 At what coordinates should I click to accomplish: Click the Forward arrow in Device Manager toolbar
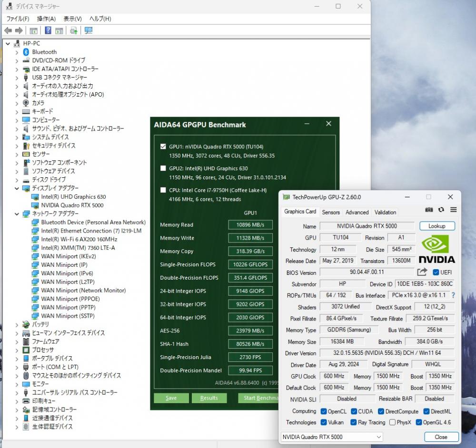click(x=19, y=30)
